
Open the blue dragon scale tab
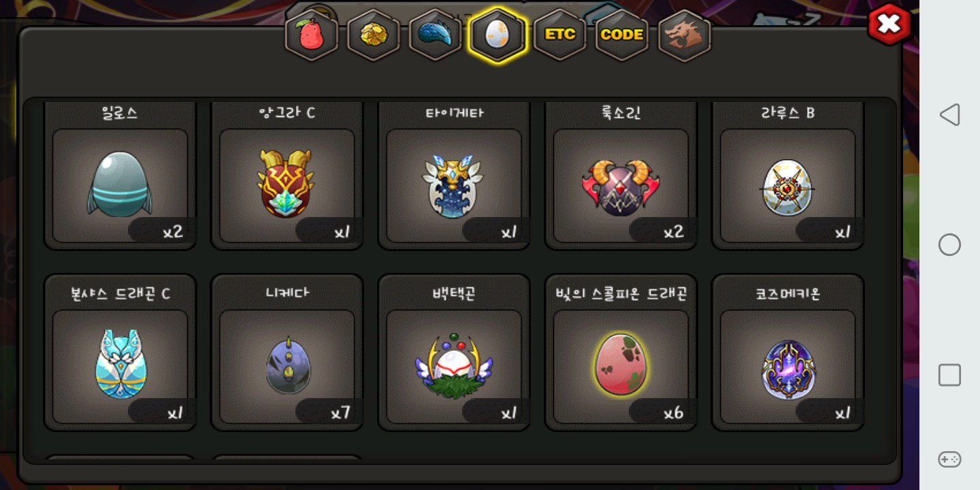(x=436, y=35)
